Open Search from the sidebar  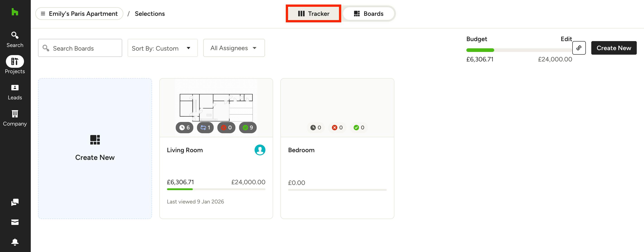click(15, 40)
